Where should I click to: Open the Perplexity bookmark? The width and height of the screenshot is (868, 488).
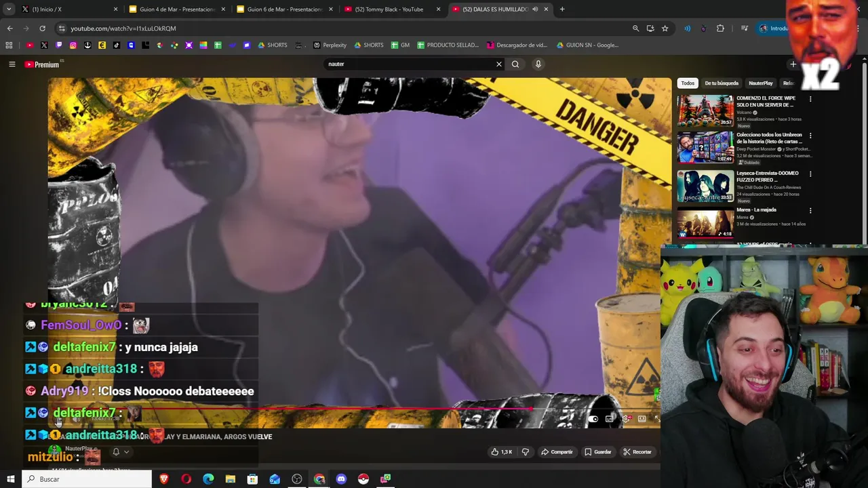tap(330, 45)
